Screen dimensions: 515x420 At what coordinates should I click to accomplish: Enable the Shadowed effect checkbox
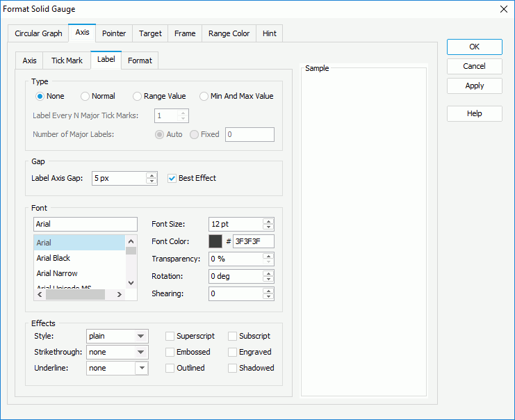pos(233,368)
